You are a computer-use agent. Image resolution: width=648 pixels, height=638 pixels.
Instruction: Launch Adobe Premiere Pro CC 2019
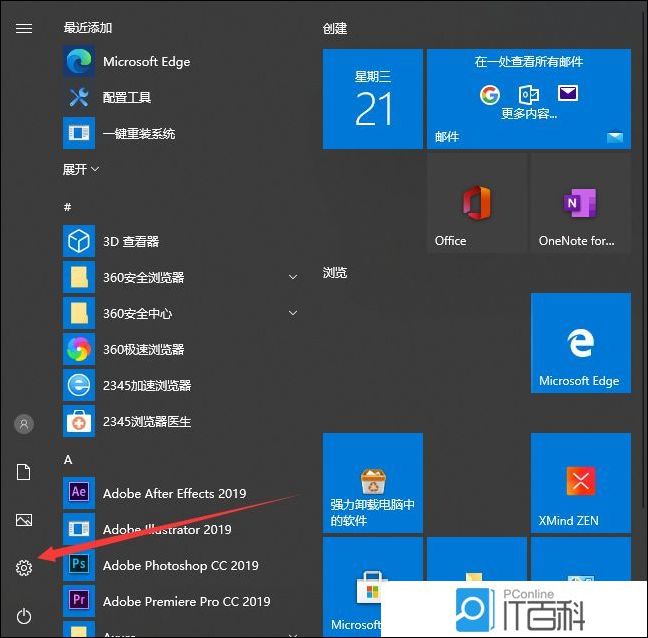click(180, 601)
